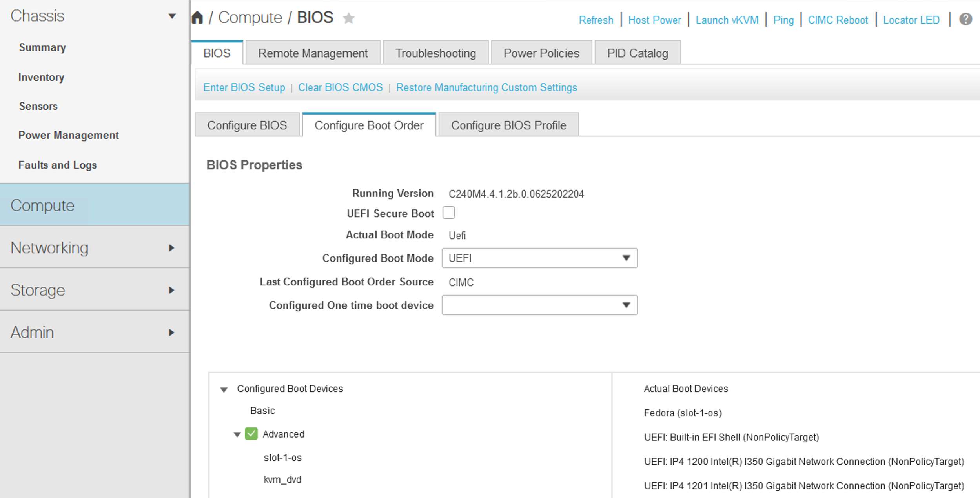Select the Configured Boot Devices label

(290, 389)
